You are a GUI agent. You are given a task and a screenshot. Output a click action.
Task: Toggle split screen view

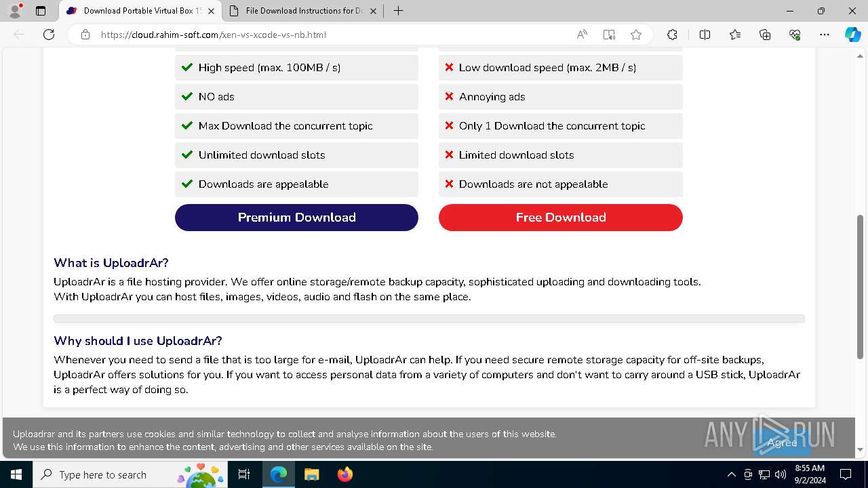705,35
